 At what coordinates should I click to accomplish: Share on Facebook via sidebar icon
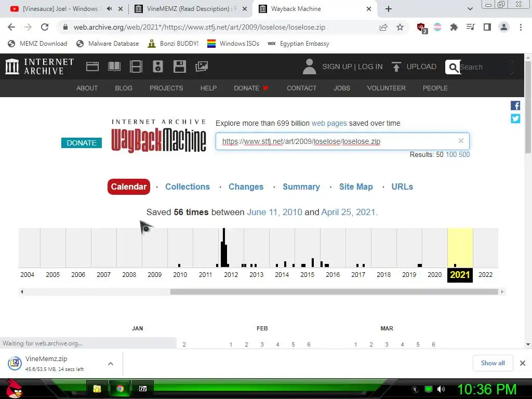click(x=515, y=105)
